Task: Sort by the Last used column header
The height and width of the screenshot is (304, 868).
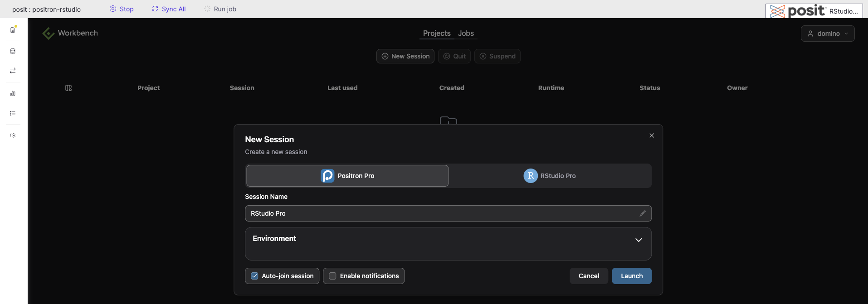Action: click(x=342, y=88)
